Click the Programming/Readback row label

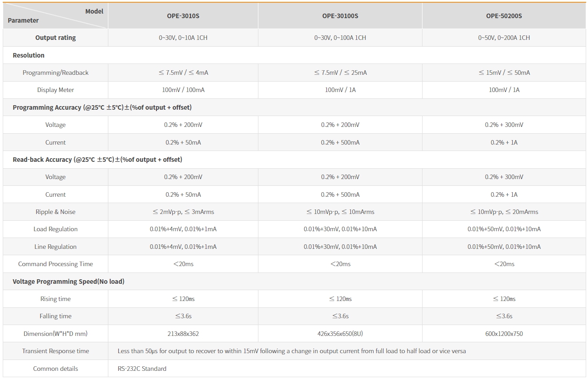55,73
